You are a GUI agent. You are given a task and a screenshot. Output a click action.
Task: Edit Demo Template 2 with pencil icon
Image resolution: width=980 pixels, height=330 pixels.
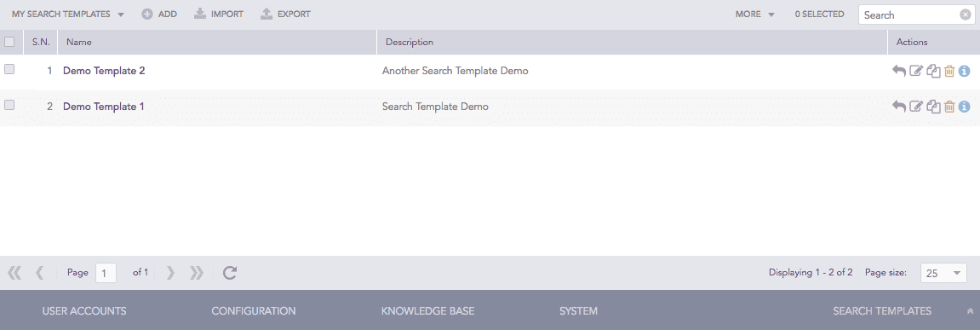[915, 71]
